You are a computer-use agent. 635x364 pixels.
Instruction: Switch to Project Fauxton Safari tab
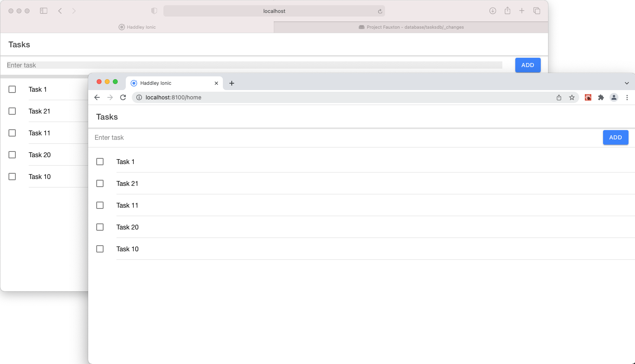click(x=411, y=27)
